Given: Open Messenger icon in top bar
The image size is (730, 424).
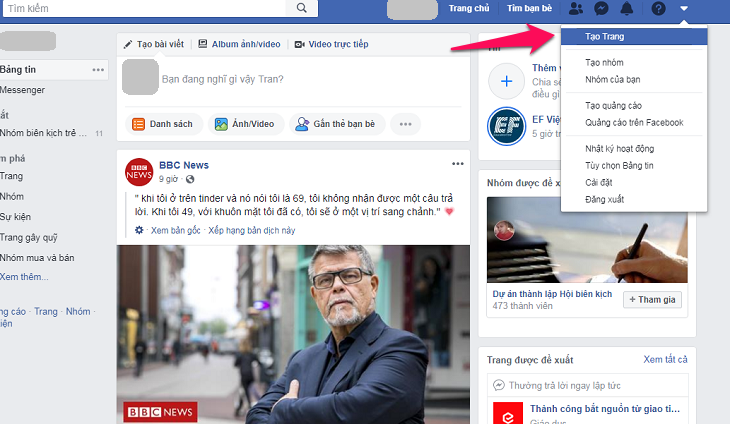Looking at the screenshot, I should tap(602, 9).
